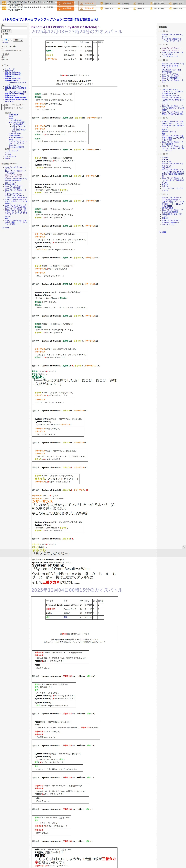This screenshot has height=868, width=186.
Task: Open 軽行事連絡板 bulletin board link
Action: (x=13, y=115)
